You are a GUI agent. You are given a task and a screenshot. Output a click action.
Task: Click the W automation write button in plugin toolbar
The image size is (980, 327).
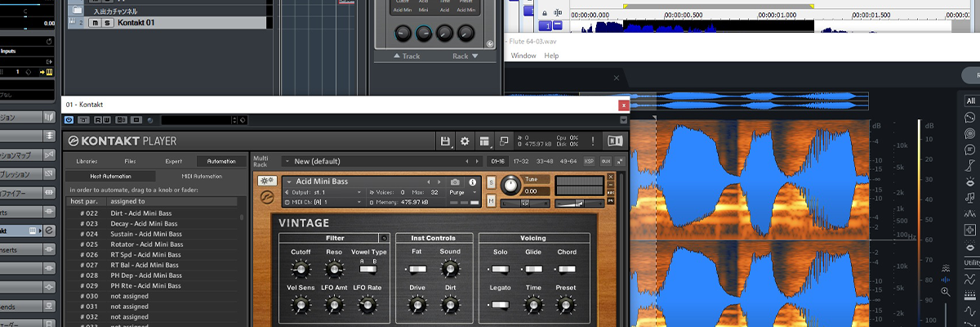coord(108,120)
